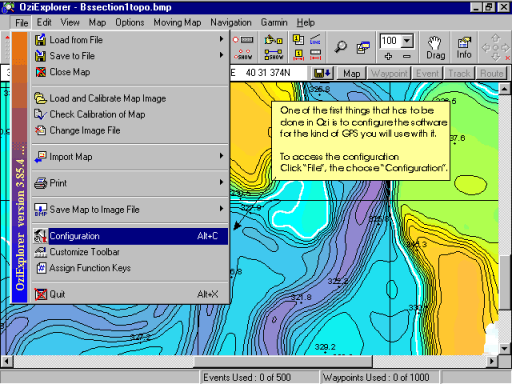Screen dimensions: 512x384
Task: Open the Moving Map menu
Action: (x=177, y=23)
